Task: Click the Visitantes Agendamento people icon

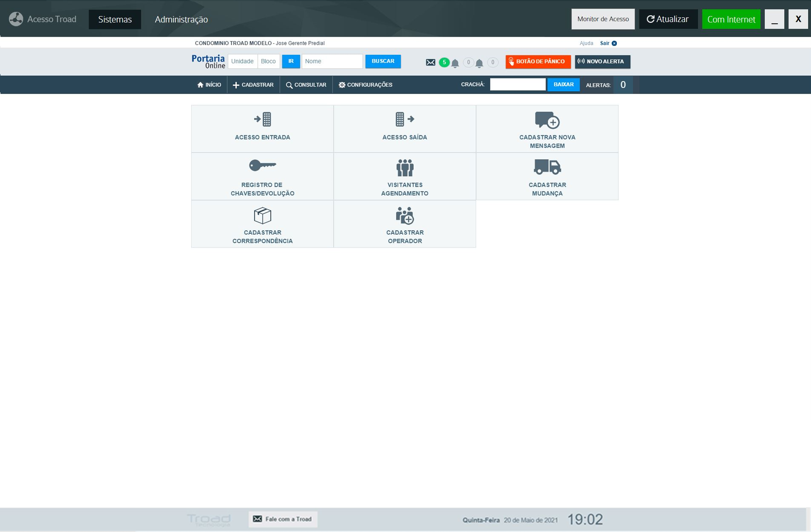Action: point(405,168)
